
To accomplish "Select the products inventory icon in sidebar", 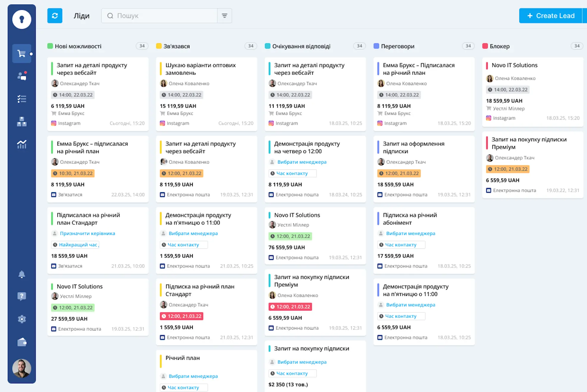I will pyautogui.click(x=22, y=122).
